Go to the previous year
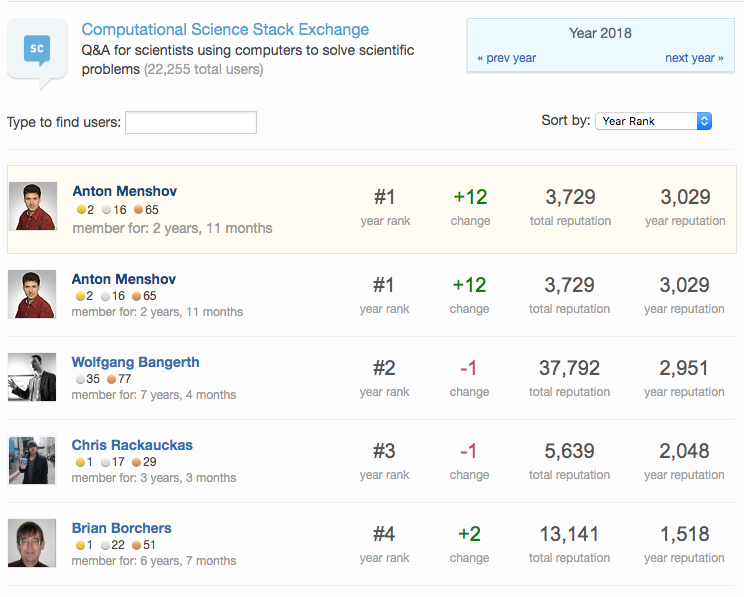 pyautogui.click(x=507, y=58)
